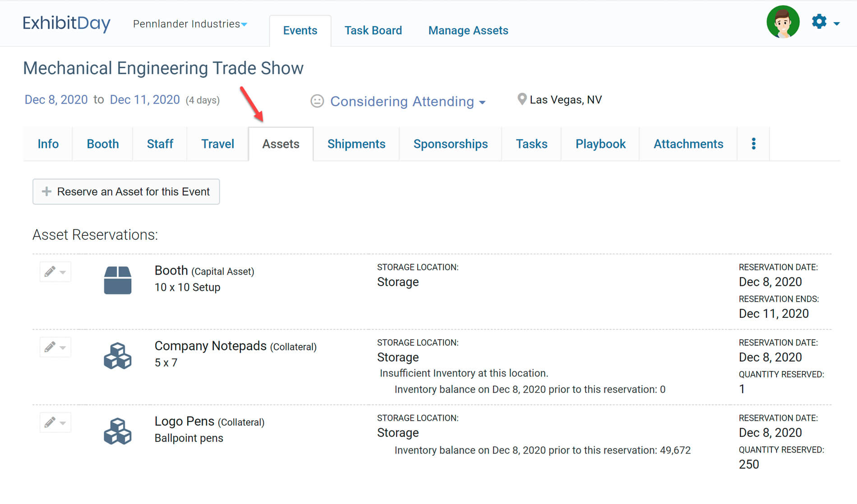This screenshot has height=504, width=857.
Task: Click the Booth capital asset box icon
Action: pyautogui.click(x=117, y=280)
